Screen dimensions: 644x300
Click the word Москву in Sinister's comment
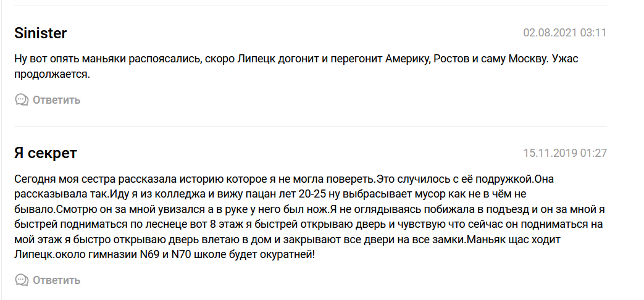click(528, 59)
